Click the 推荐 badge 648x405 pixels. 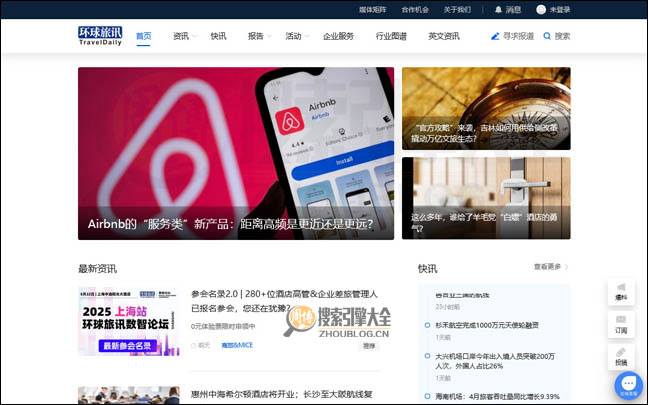pos(369,346)
